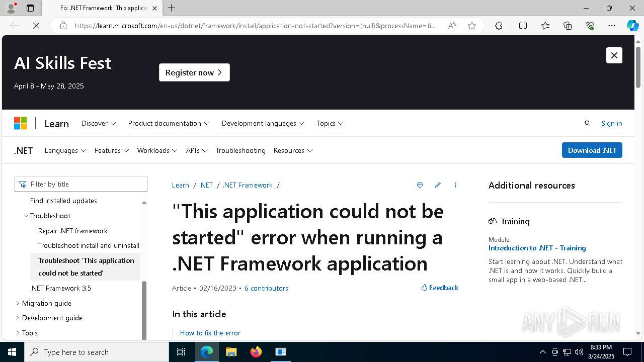644x362 pixels.
Task: Add this page to favorites star
Action: click(x=472, y=26)
